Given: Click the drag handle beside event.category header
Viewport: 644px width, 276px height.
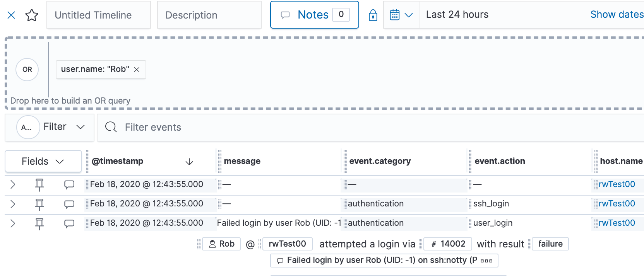Looking at the screenshot, I should point(345,161).
